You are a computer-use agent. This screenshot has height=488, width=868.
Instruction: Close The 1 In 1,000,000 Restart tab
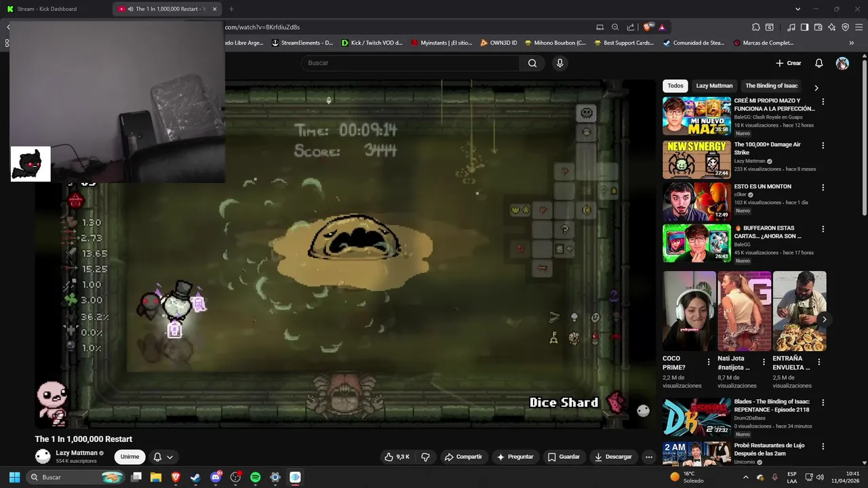point(214,9)
